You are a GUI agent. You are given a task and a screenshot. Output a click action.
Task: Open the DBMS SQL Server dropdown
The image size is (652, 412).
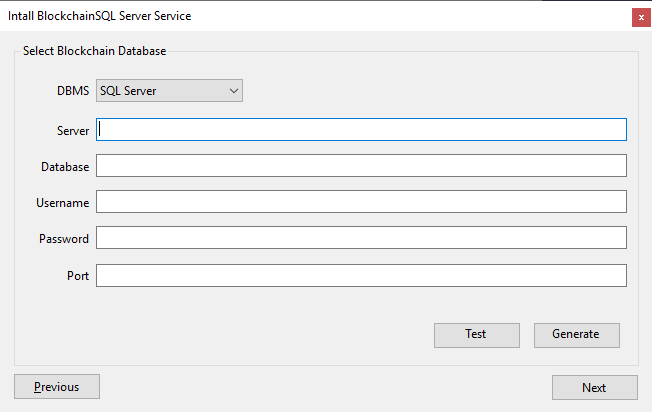click(169, 91)
